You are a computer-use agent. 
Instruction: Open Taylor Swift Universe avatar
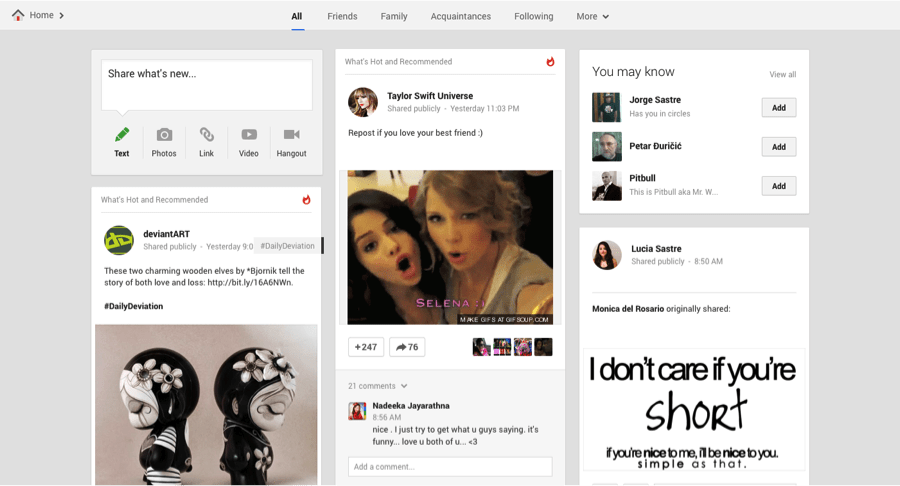pos(363,102)
